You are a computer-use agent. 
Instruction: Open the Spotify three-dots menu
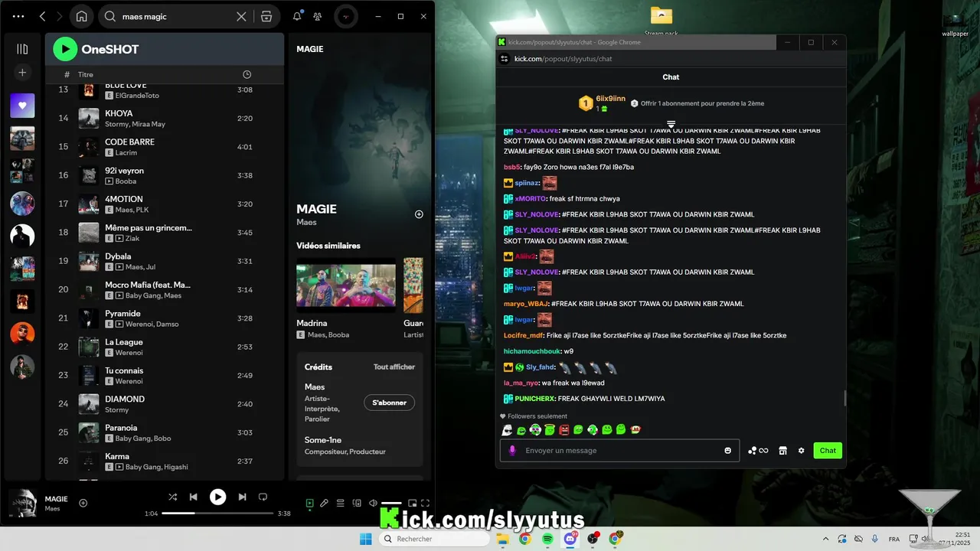tap(18, 16)
